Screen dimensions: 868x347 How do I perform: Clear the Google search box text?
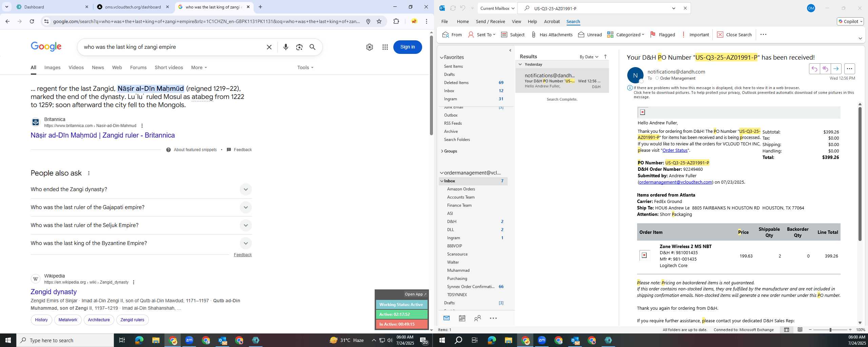click(269, 47)
